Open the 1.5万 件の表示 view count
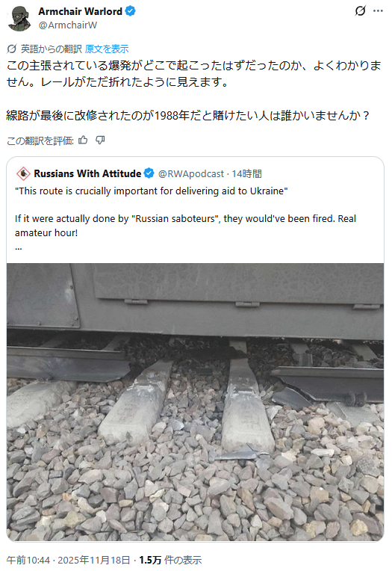This screenshot has width=392, height=571. [x=170, y=560]
